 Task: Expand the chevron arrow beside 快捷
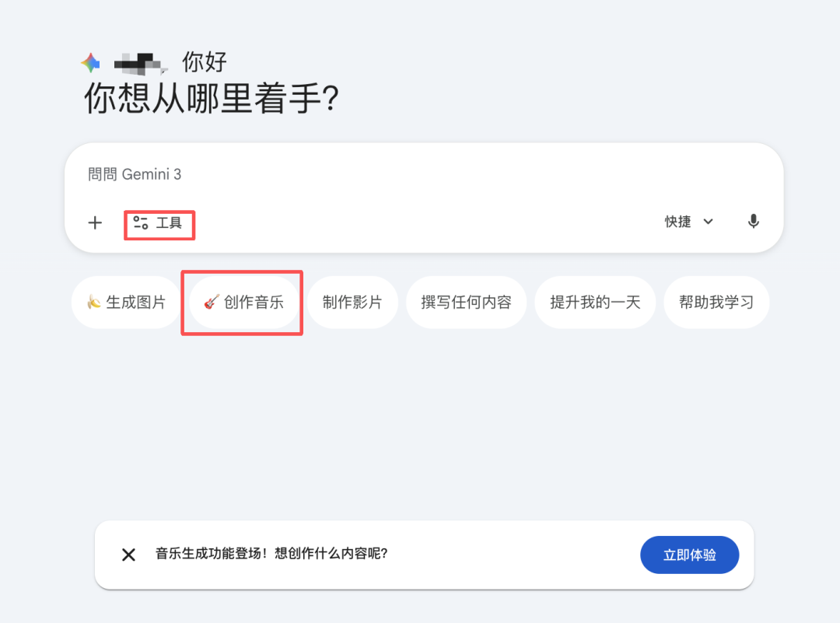click(709, 222)
